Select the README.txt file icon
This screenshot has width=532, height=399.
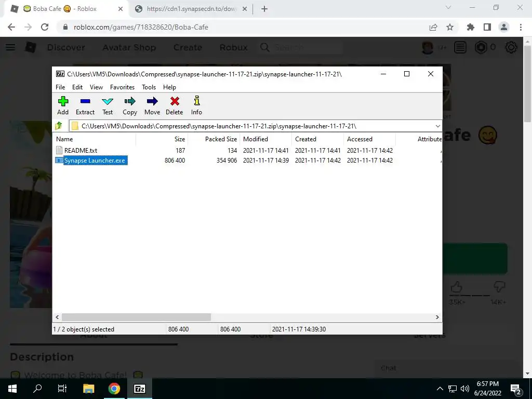click(59, 150)
